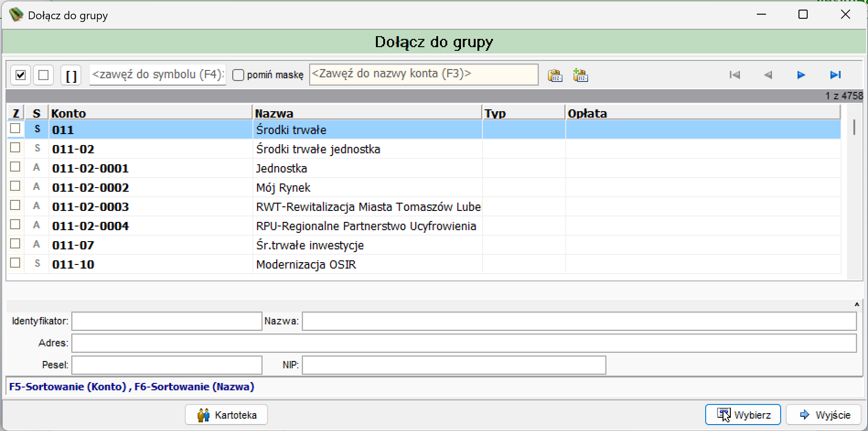Screen dimensions: 868x431
Task: Click the account name filter field (F3)
Action: [423, 74]
